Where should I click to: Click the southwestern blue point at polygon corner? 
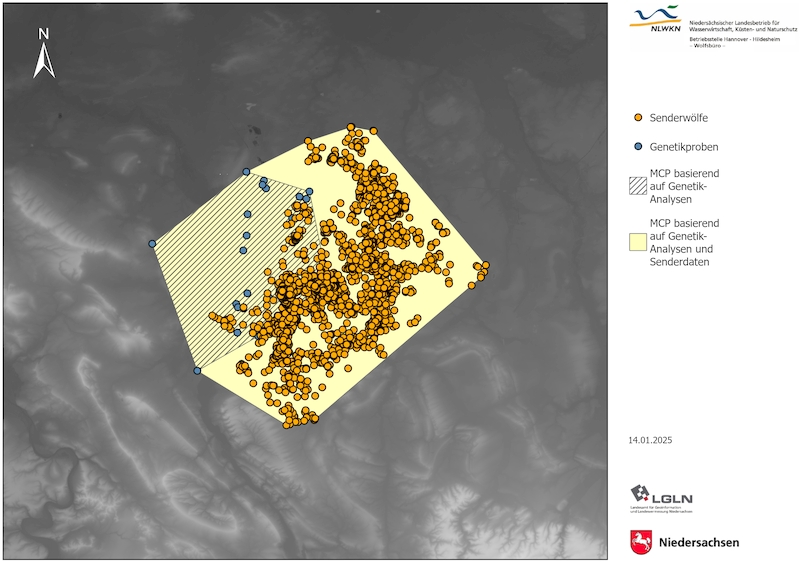[x=197, y=371]
